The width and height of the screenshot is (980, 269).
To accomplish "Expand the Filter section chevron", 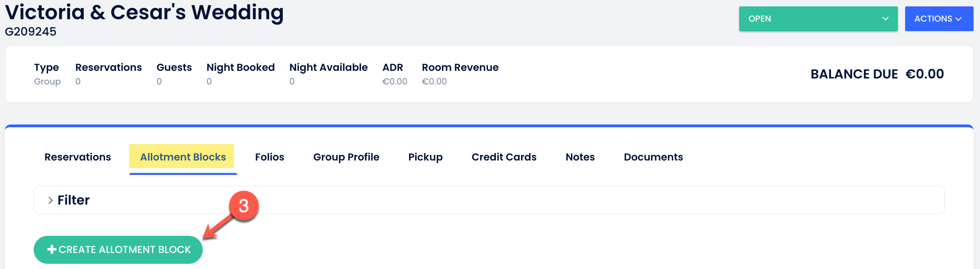I will 50,200.
